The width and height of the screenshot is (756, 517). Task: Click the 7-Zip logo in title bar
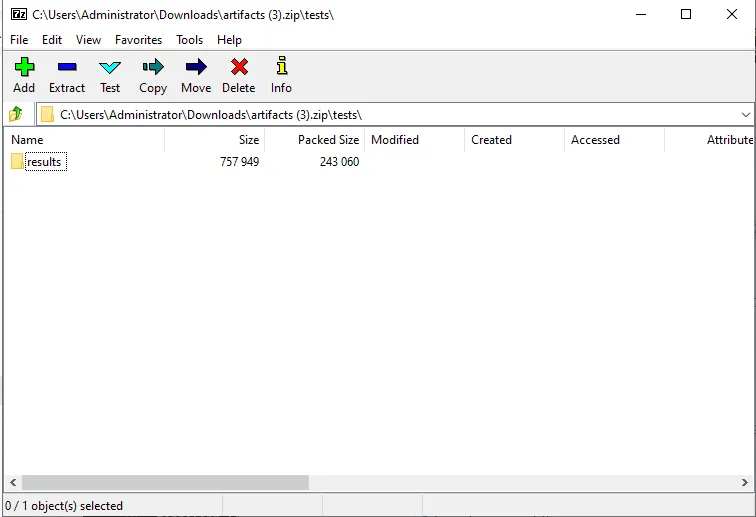click(18, 14)
